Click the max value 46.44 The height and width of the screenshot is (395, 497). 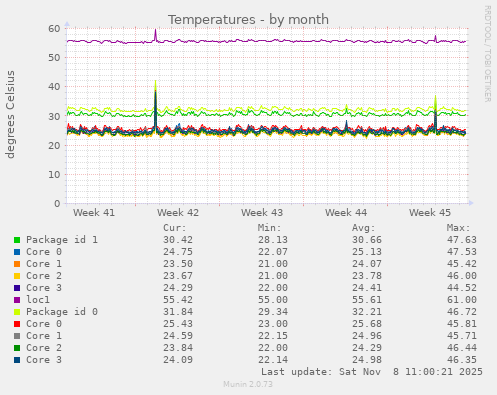click(462, 348)
